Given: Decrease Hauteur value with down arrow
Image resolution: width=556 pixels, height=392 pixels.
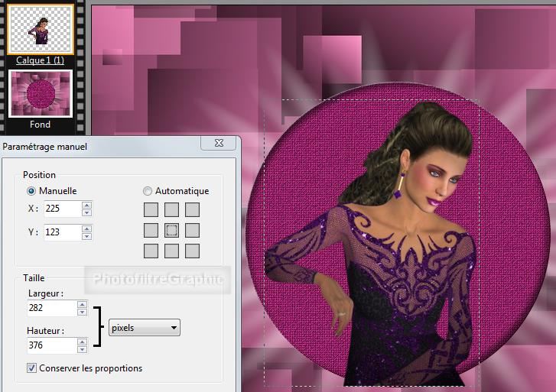Looking at the screenshot, I should pos(82,350).
